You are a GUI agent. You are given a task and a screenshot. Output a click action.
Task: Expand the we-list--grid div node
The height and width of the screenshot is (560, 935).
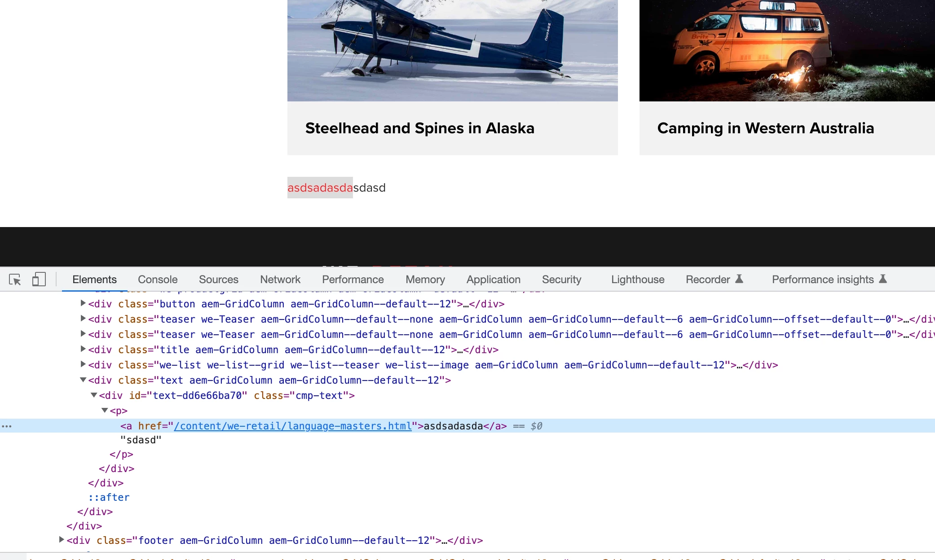coord(83,364)
